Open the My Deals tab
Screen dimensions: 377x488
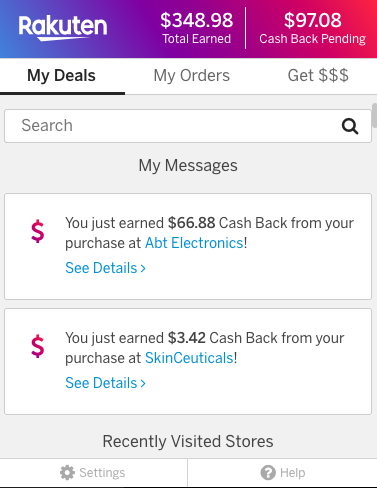coord(62,76)
